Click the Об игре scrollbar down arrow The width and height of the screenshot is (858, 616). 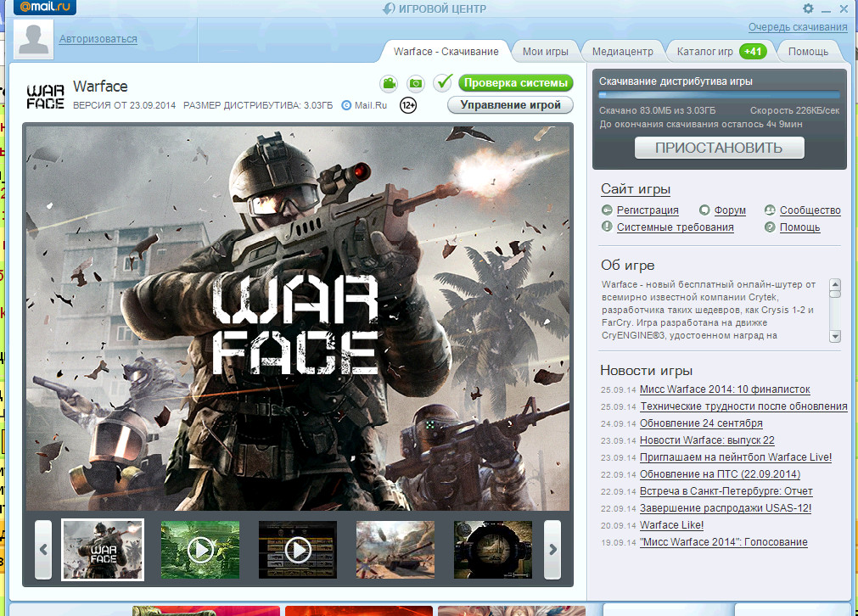835,337
